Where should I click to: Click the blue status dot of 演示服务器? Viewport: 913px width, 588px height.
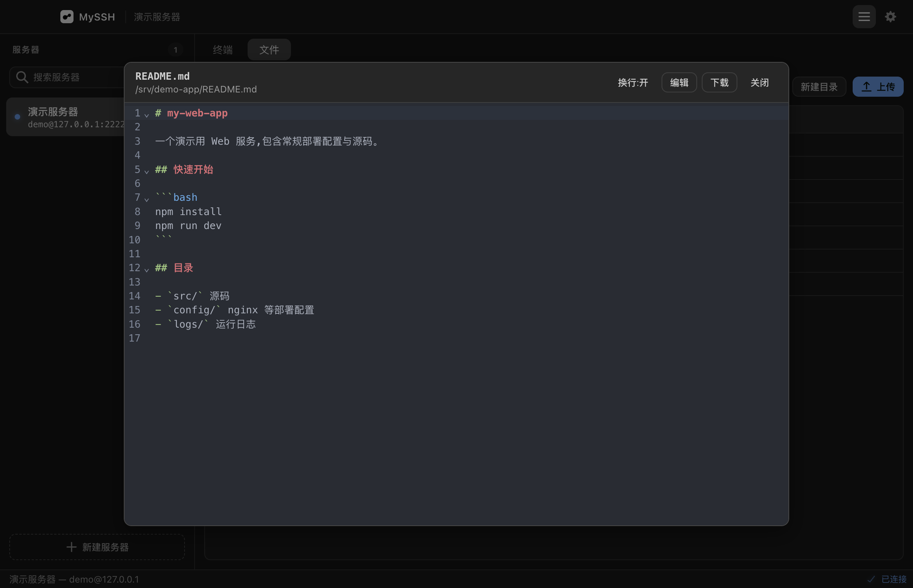coord(17,116)
